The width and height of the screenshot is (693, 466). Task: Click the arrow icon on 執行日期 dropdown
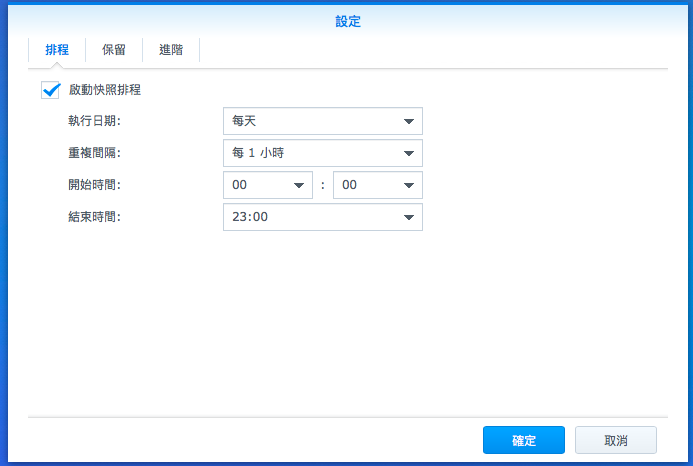click(408, 122)
